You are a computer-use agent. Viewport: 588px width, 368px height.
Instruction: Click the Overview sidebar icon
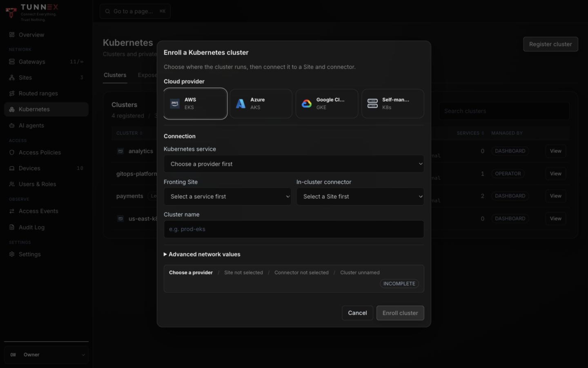pyautogui.click(x=12, y=35)
